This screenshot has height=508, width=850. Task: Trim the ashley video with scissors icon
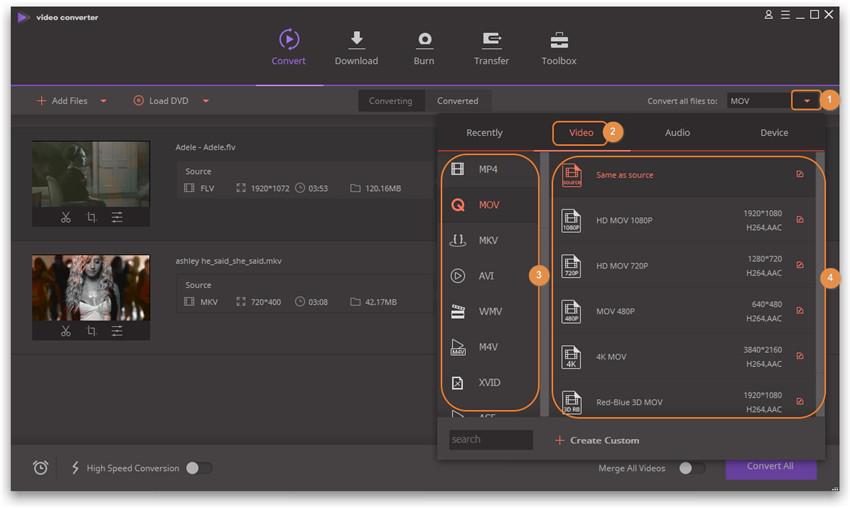point(66,331)
